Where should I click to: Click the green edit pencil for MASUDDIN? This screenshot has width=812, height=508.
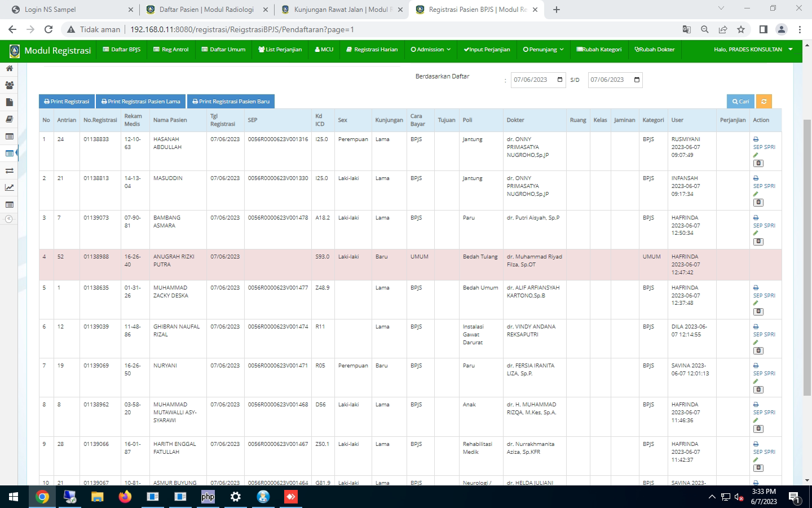tap(756, 194)
